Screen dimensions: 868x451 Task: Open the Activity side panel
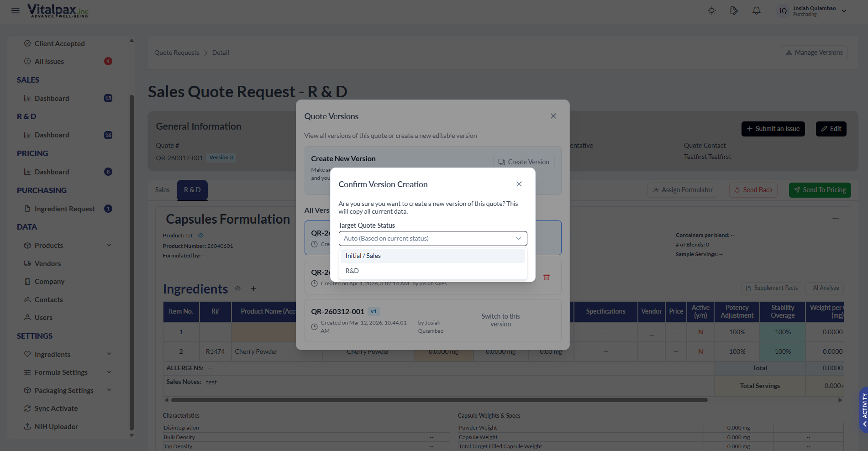863,410
